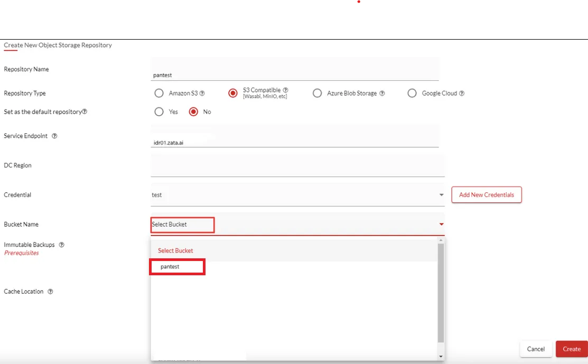The image size is (588, 364).
Task: Select Amazon S3 repository type
Action: click(x=159, y=93)
